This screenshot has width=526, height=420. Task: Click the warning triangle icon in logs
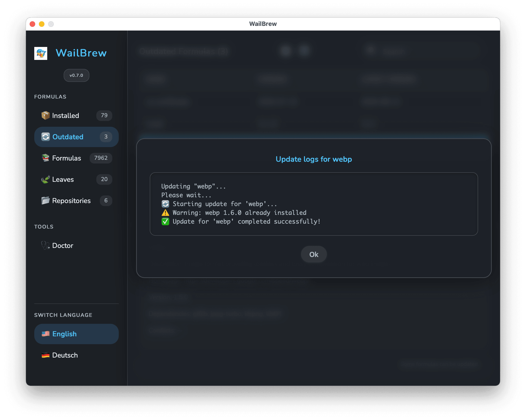[165, 213]
